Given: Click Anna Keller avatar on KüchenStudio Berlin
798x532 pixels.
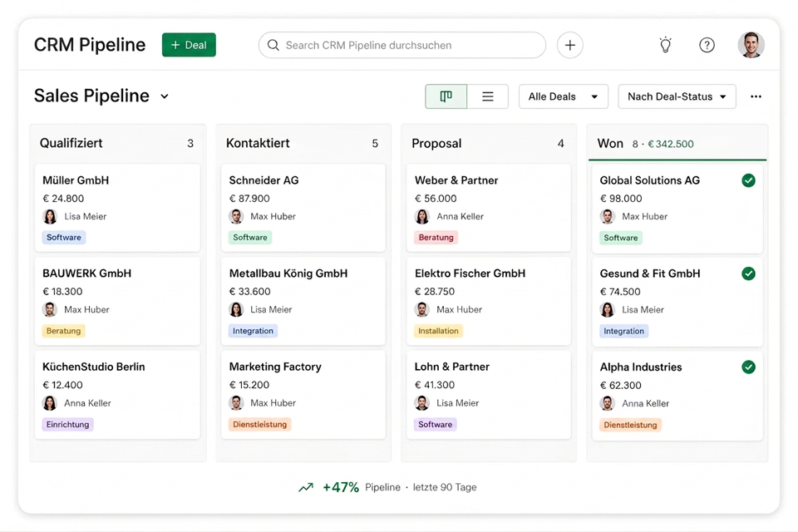Looking at the screenshot, I should pyautogui.click(x=50, y=403).
